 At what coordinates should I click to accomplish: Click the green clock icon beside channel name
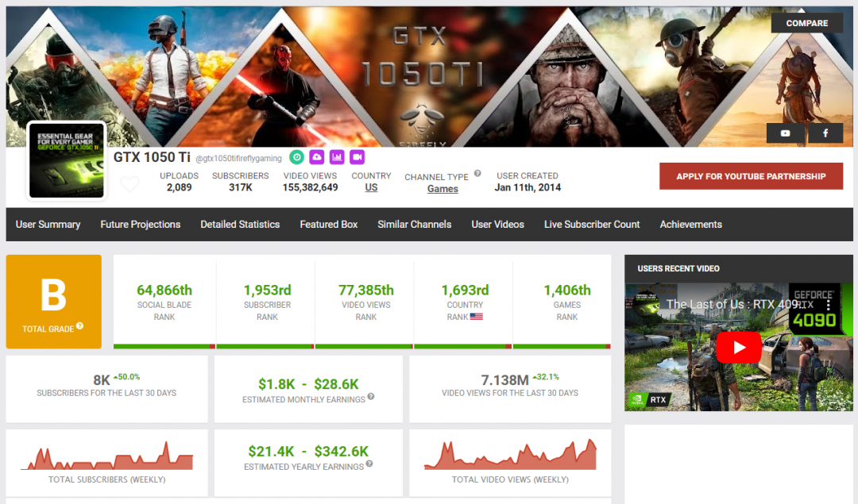coord(296,157)
